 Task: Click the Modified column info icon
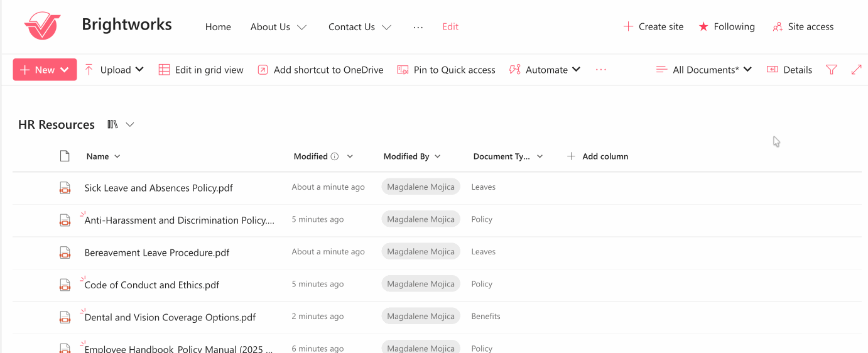coord(335,156)
